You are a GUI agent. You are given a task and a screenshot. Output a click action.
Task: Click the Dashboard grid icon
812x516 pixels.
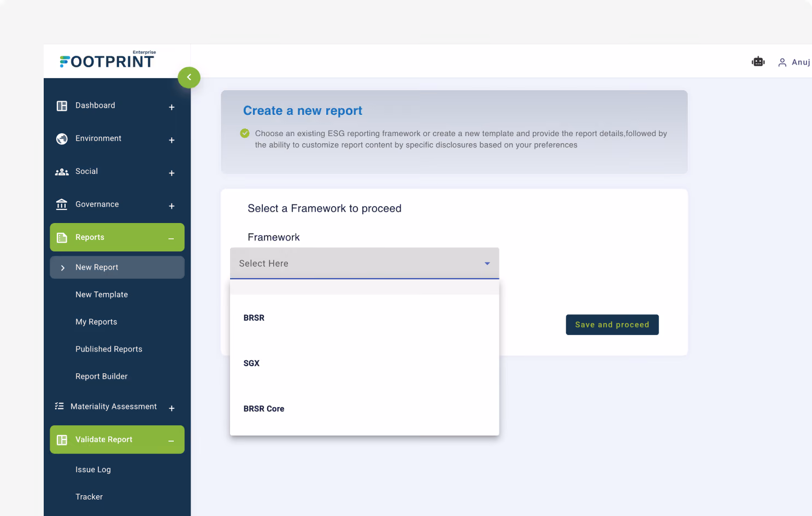pyautogui.click(x=62, y=106)
